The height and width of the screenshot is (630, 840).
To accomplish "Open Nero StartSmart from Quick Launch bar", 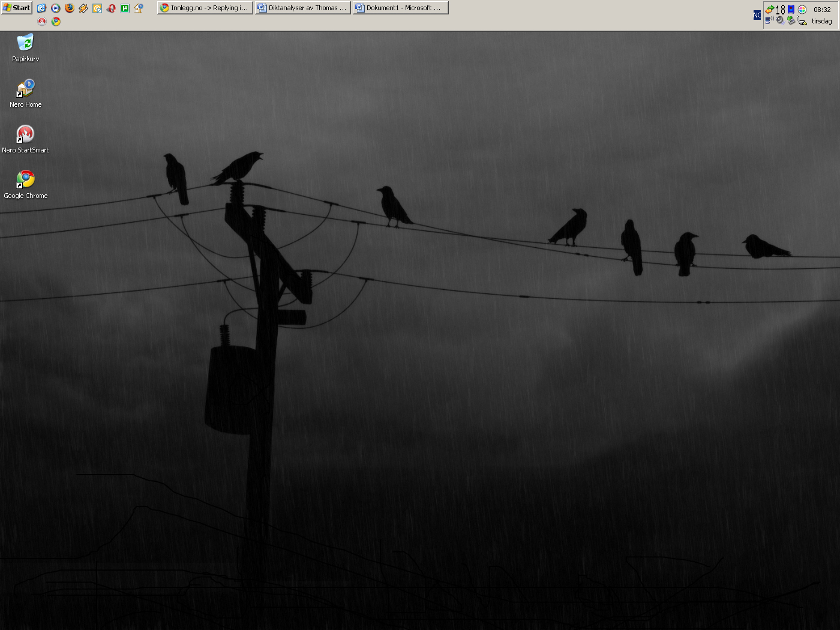I will click(42, 22).
